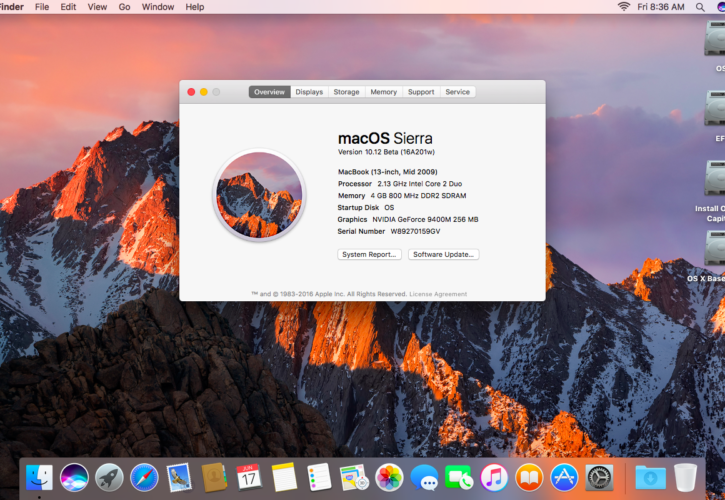Click MacBook (13-inch, Mid 2009) text
The width and height of the screenshot is (725, 500).
coord(387,172)
